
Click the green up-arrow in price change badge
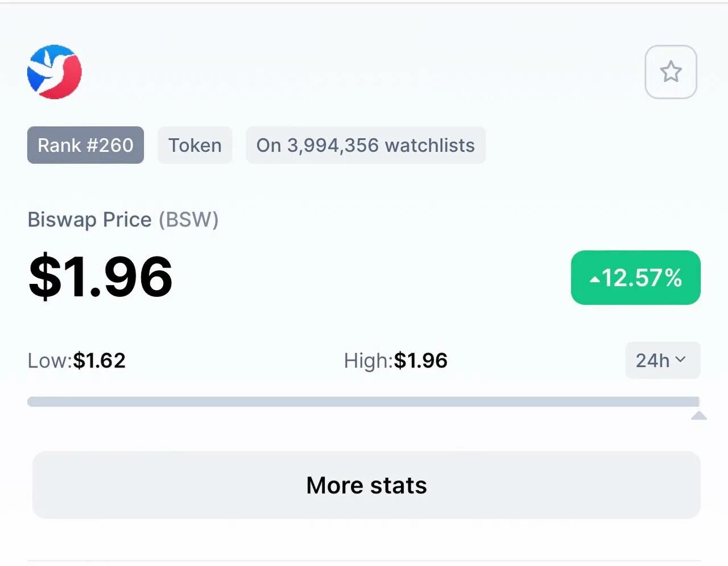594,279
